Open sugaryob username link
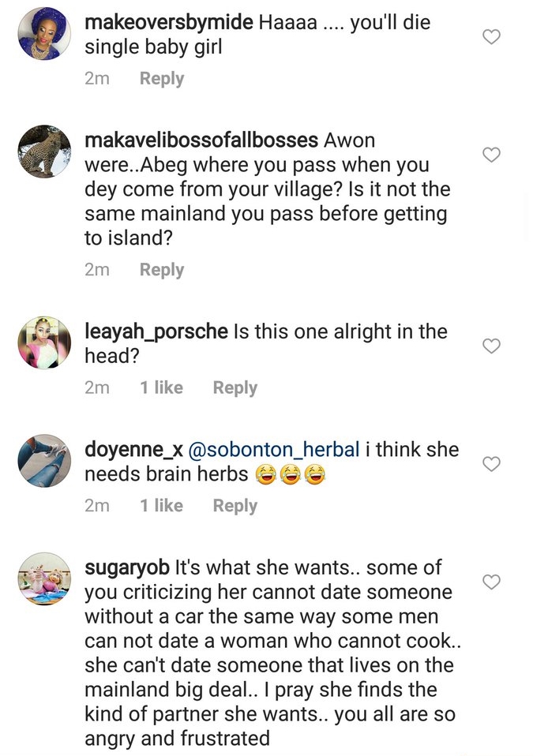The width and height of the screenshot is (533, 756). [x=126, y=567]
